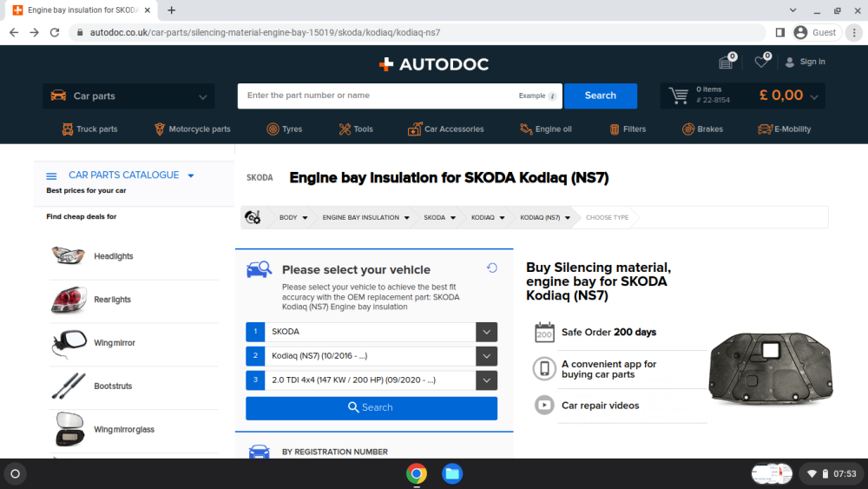Click the Example info icon in search
Viewport: 868px width, 489px height.
coord(552,96)
